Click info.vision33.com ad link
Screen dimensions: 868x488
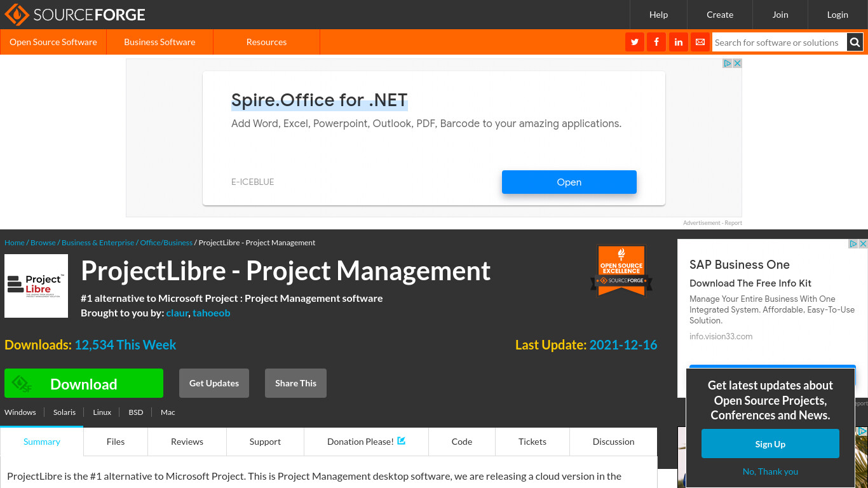pyautogui.click(x=721, y=336)
